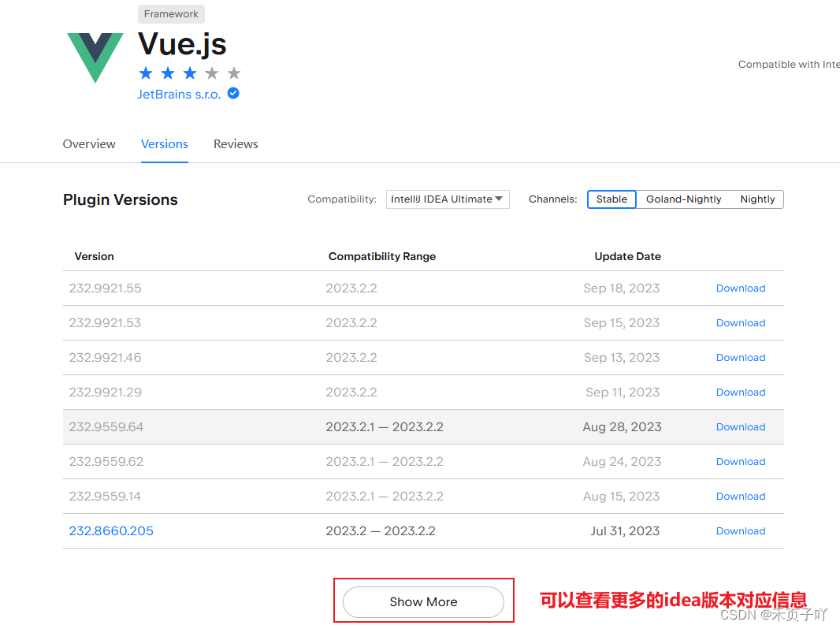Viewport: 840px width, 629px height.
Task: Click the third rating star
Action: (x=190, y=73)
